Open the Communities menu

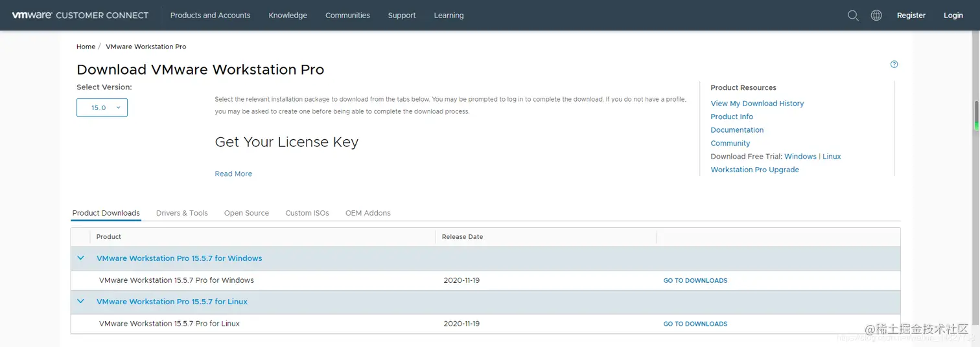tap(347, 15)
